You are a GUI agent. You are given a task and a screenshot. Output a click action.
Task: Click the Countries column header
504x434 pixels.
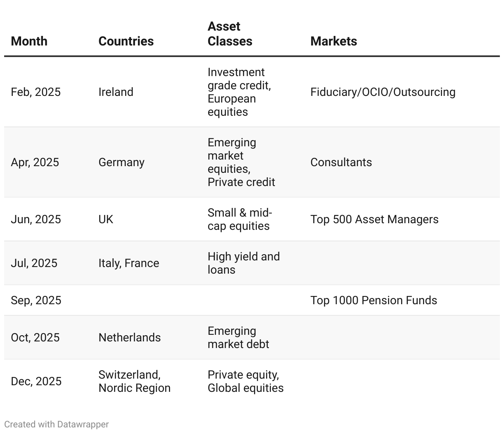click(126, 41)
